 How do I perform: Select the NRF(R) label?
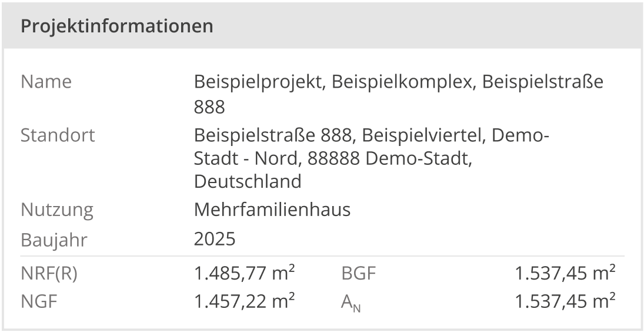coord(49,273)
